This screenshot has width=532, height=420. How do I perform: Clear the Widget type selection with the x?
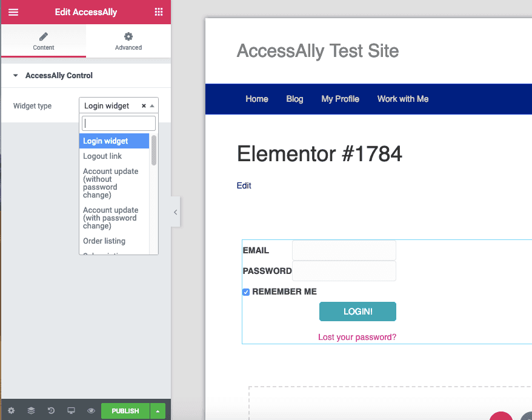click(x=144, y=105)
